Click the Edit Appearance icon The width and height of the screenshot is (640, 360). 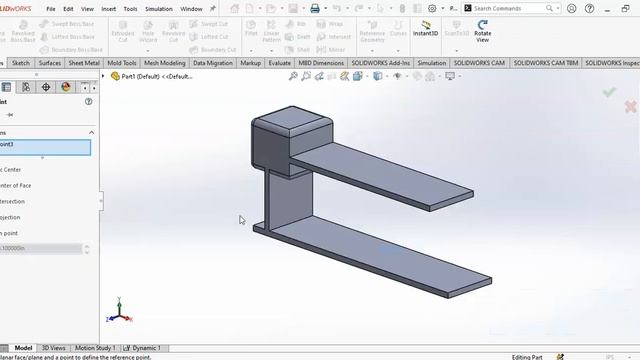417,76
